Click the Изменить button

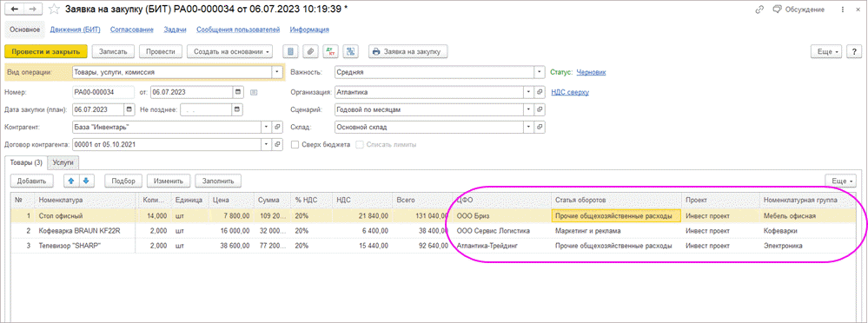tap(169, 181)
